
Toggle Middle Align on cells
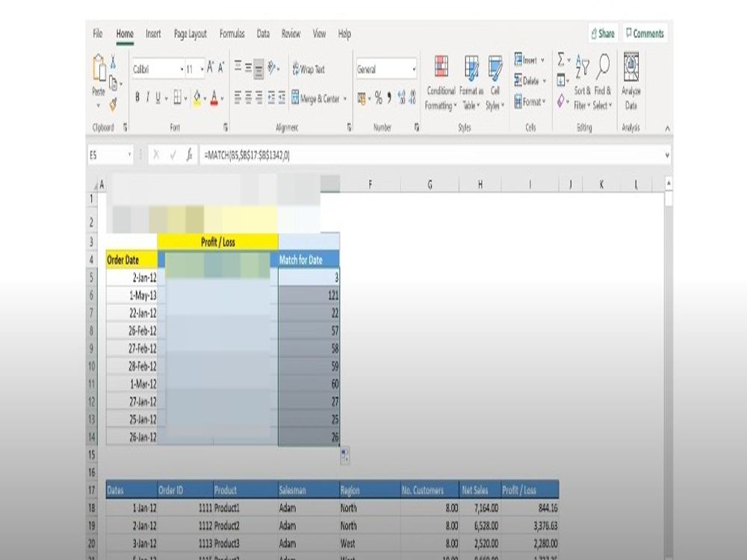tap(248, 67)
